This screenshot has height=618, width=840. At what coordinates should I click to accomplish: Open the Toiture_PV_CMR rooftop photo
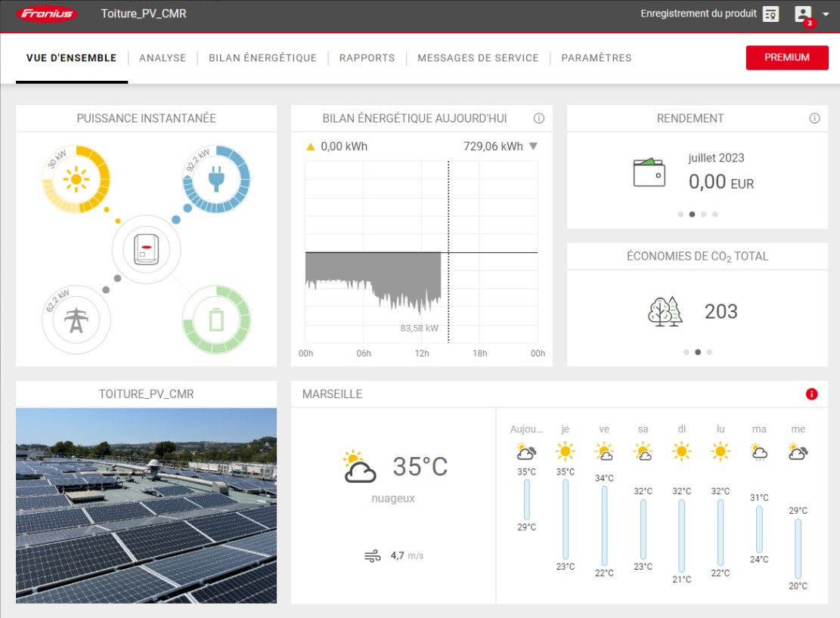146,505
